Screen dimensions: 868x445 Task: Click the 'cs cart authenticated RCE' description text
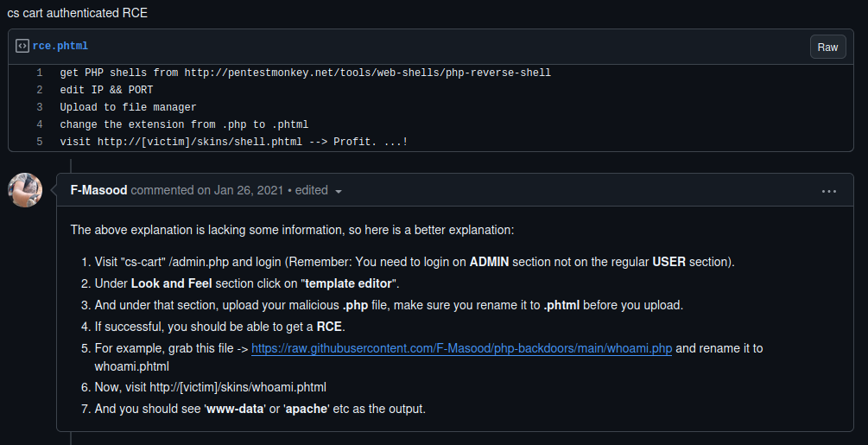click(x=78, y=13)
